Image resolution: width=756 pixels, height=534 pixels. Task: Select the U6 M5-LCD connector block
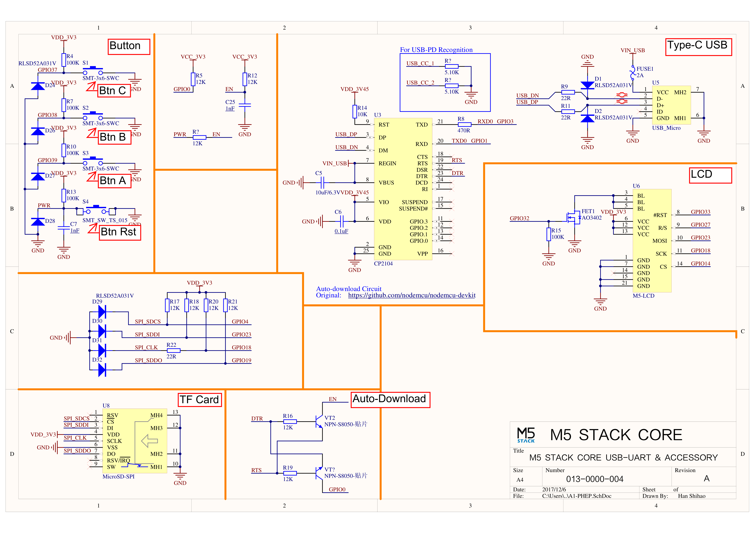652,241
